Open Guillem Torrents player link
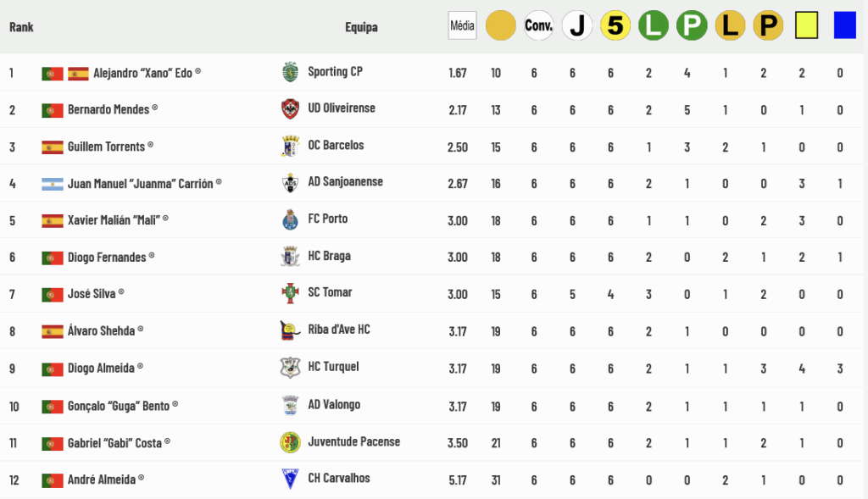This screenshot has width=868, height=499. [x=106, y=147]
